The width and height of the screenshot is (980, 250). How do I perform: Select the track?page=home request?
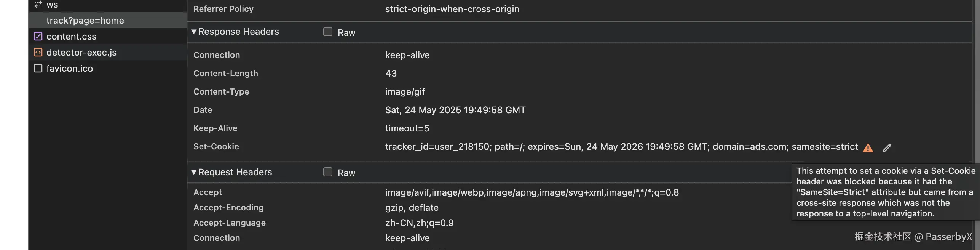tap(85, 21)
